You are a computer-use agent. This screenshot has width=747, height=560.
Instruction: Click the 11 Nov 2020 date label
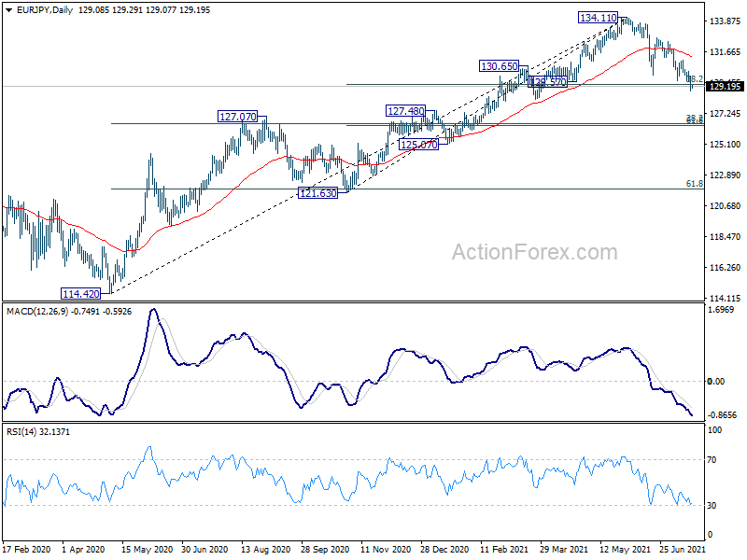coord(386,549)
